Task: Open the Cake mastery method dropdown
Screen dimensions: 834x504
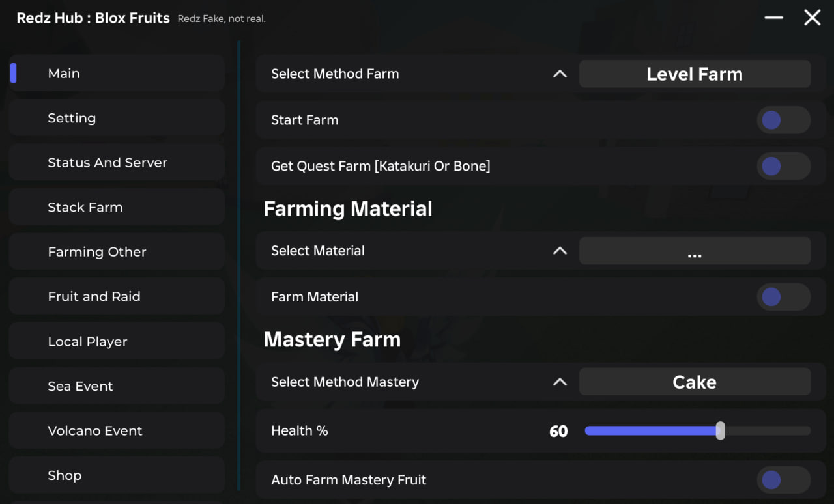Action: 695,382
